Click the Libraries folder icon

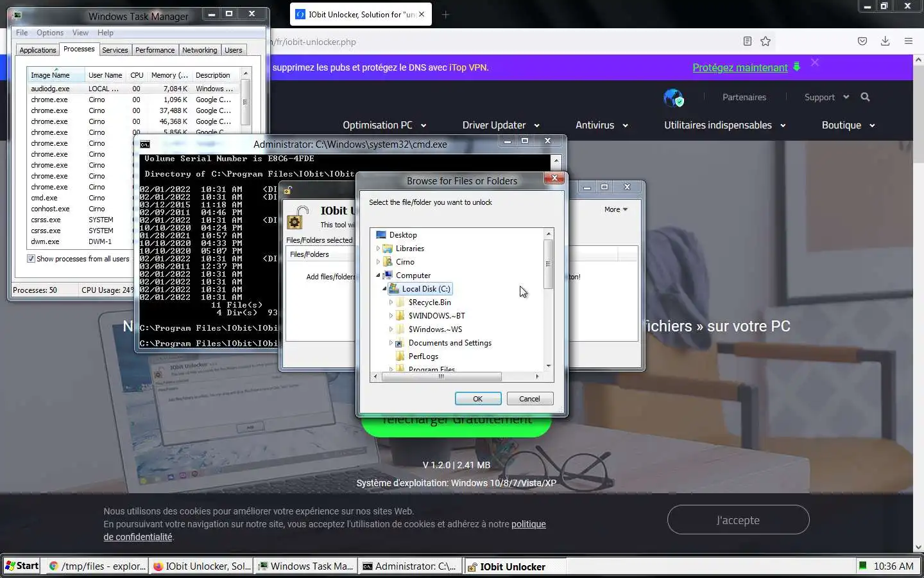[388, 249]
